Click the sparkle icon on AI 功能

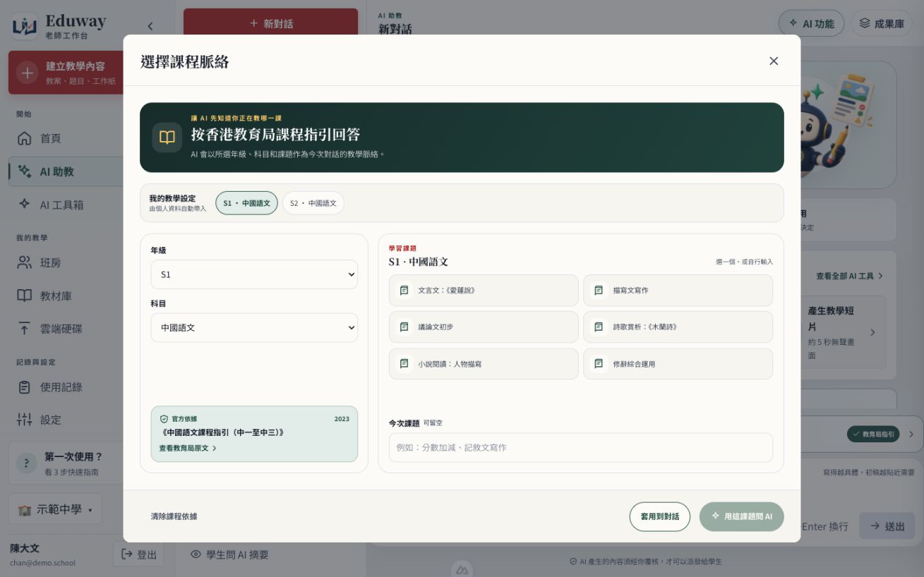[793, 23]
